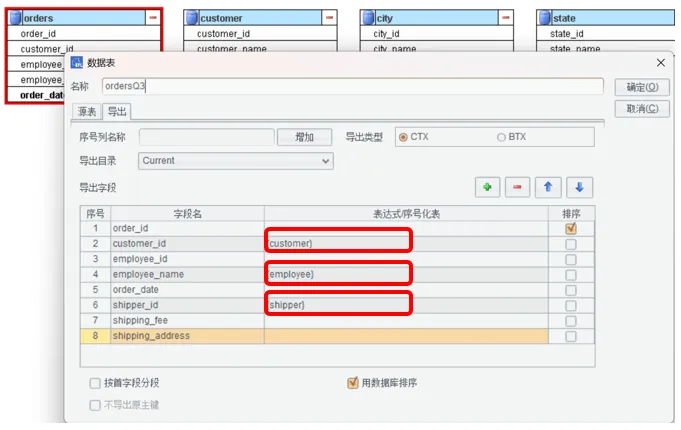Click the {customer} expression cell
The width and height of the screenshot is (681, 430).
(x=406, y=244)
